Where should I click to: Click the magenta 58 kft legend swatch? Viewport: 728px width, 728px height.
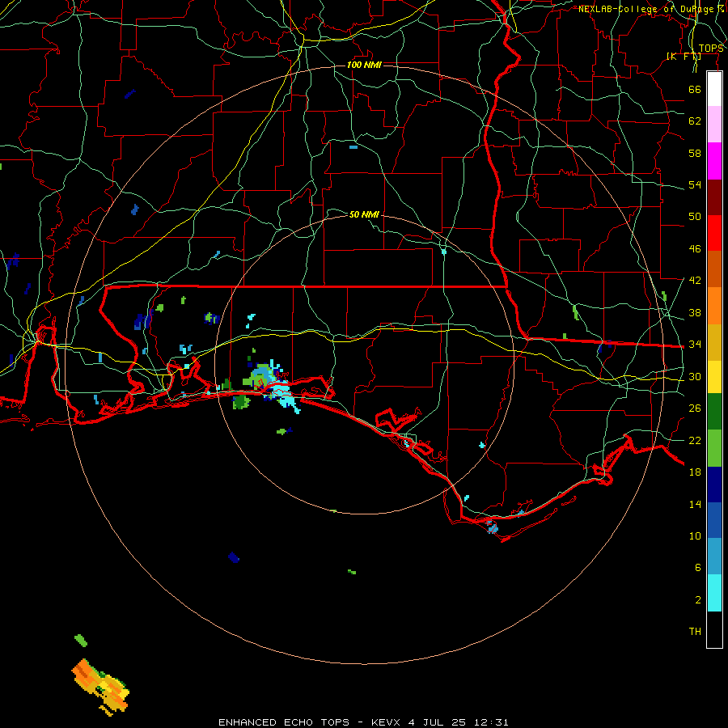click(x=714, y=161)
